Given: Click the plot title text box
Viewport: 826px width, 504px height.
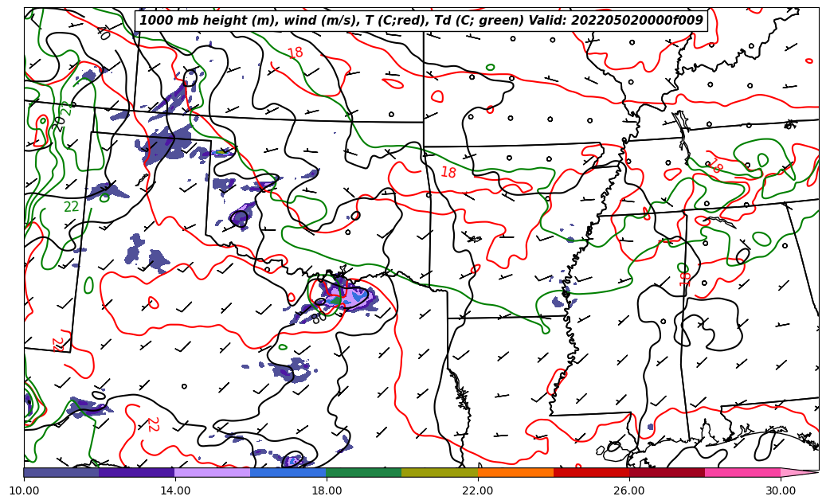Looking at the screenshot, I should point(421,21).
